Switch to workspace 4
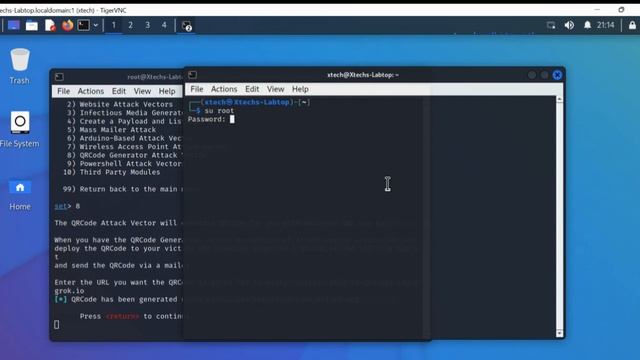Screen dimensions: 640x360 click(x=164, y=25)
